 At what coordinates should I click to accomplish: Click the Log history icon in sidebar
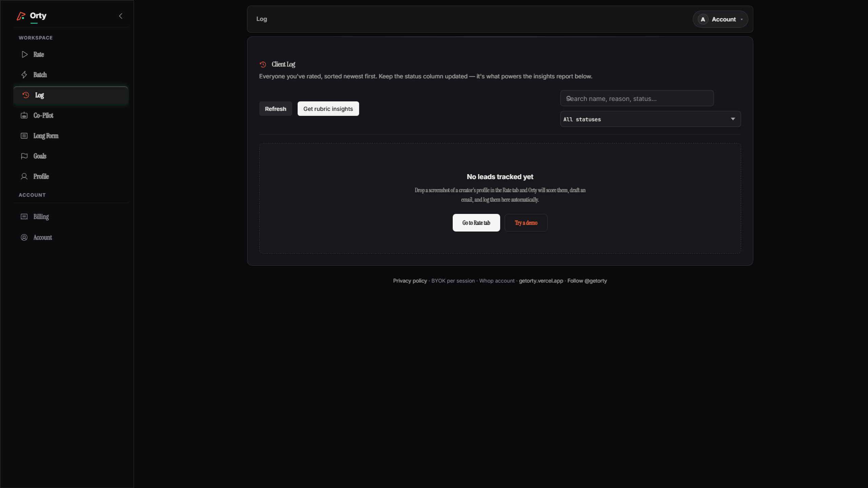pos(25,95)
